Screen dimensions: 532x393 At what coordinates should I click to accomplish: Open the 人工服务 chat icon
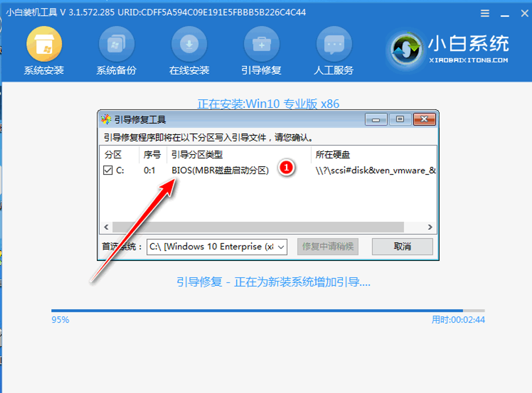tap(334, 44)
